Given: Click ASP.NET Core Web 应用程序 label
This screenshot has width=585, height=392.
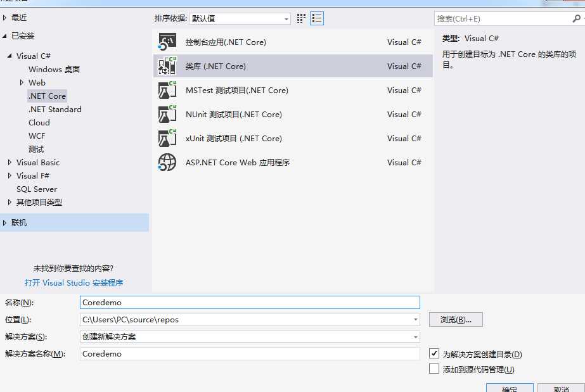Looking at the screenshot, I should tap(238, 163).
